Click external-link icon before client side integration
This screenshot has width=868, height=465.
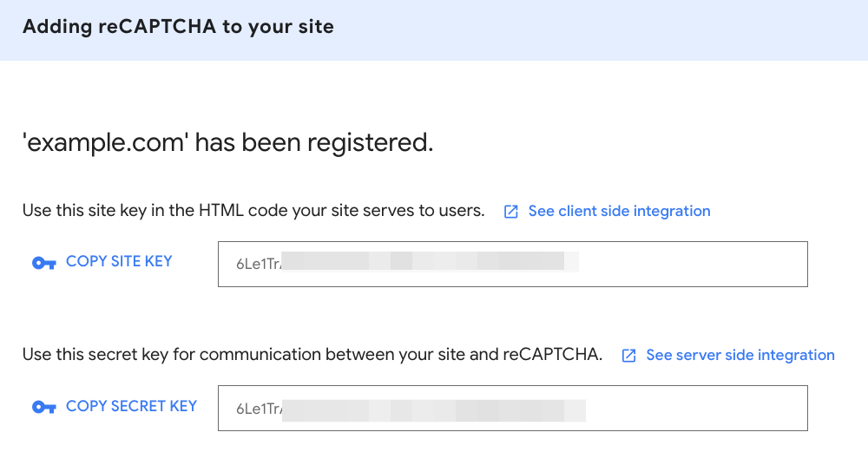click(511, 212)
